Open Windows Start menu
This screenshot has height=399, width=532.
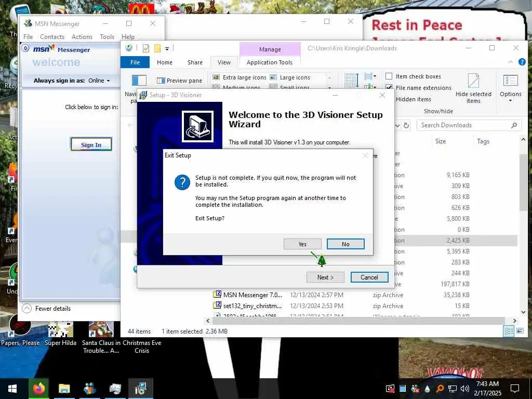click(x=12, y=389)
